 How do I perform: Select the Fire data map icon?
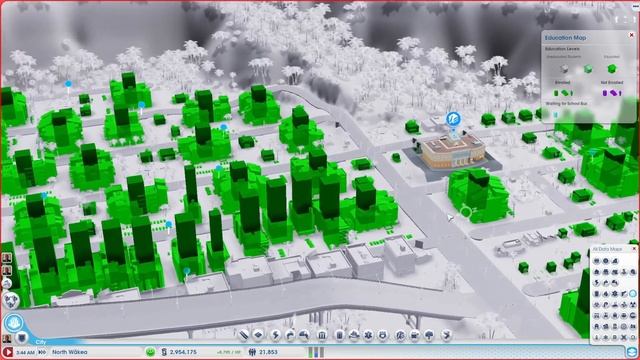(606, 293)
